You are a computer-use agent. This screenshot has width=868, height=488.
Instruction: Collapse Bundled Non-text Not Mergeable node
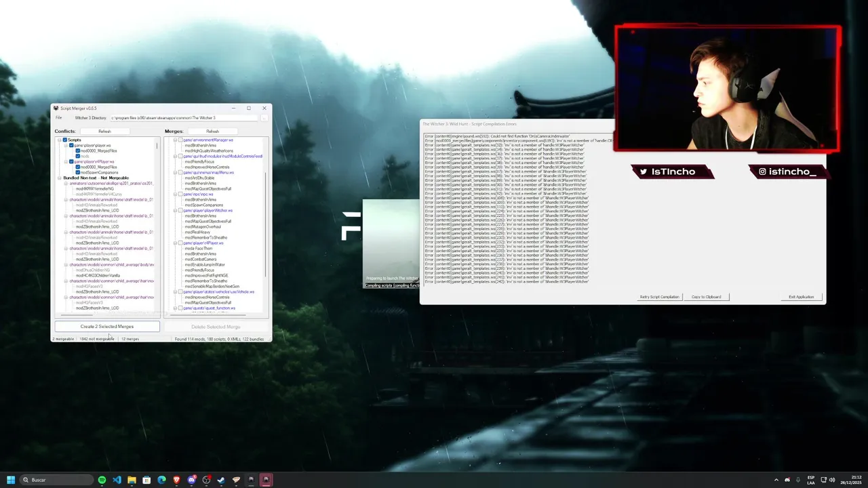[x=59, y=178]
